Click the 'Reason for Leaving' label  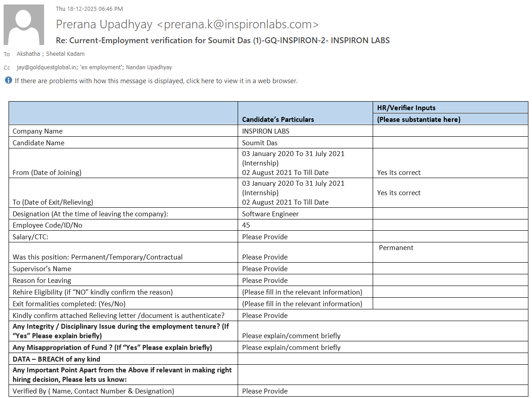(42, 280)
